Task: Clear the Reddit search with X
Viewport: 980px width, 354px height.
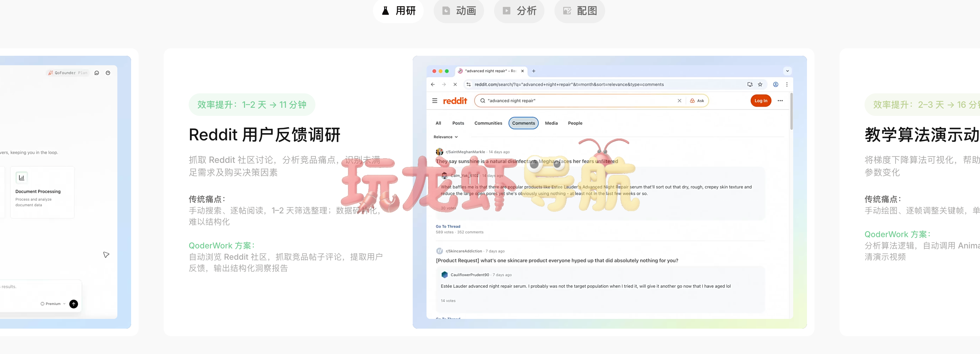Action: coord(679,101)
